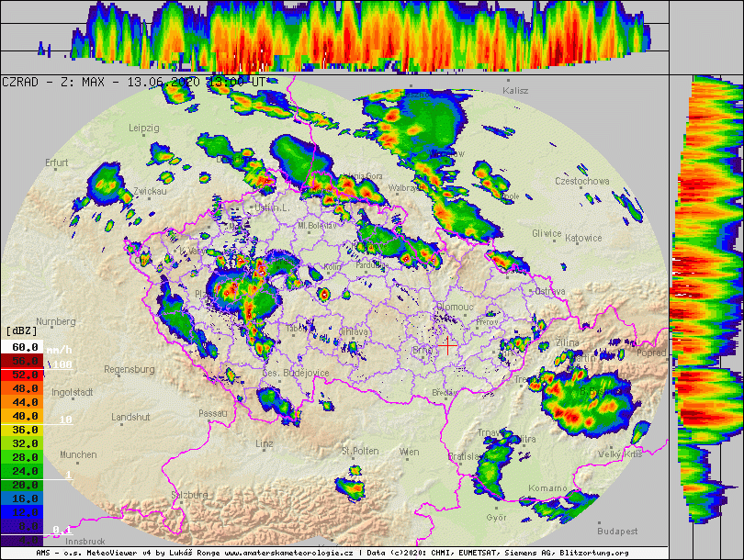Click the Regensburg city marker
744x560 pixels.
pyautogui.click(x=130, y=369)
